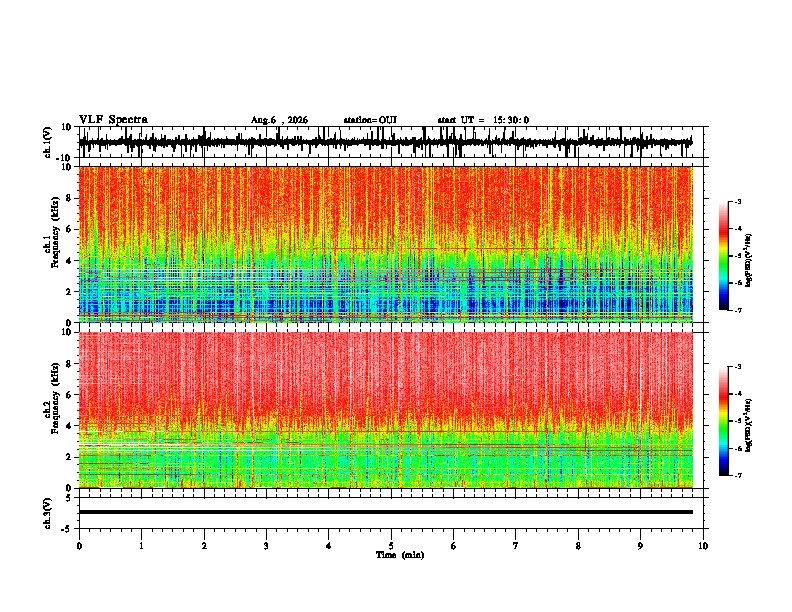
Task: Select the "start UT = 15:30:0" text
Action: [483, 120]
